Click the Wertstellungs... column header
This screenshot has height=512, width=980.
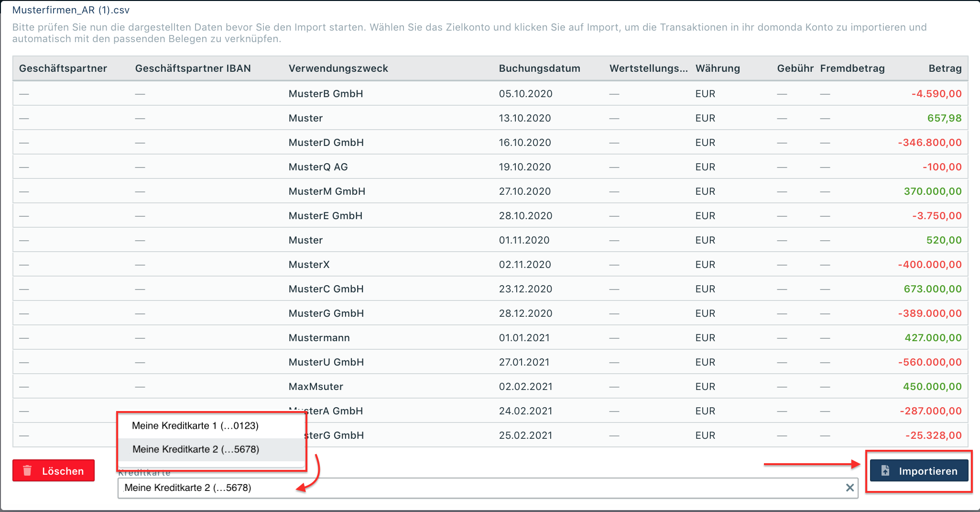tap(648, 68)
